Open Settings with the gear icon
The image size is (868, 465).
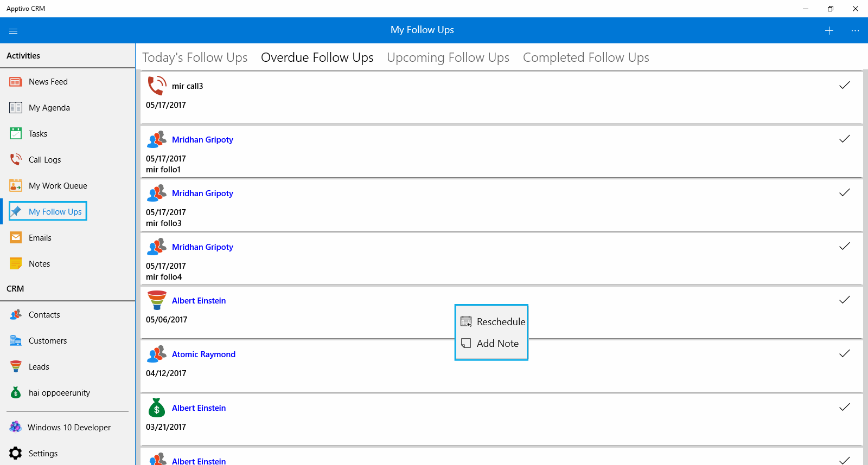[x=42, y=454]
